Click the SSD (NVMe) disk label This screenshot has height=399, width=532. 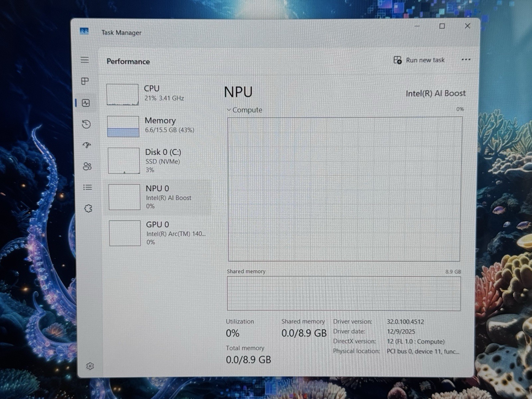[163, 162]
